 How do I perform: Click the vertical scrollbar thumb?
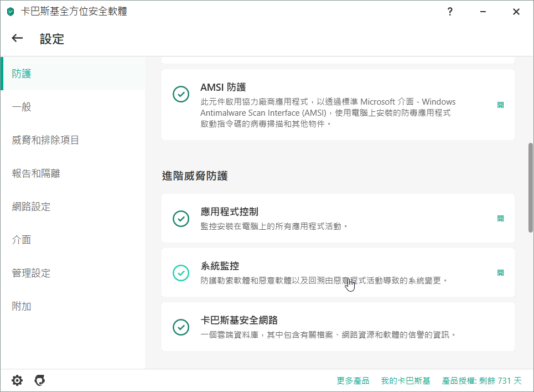(531, 188)
